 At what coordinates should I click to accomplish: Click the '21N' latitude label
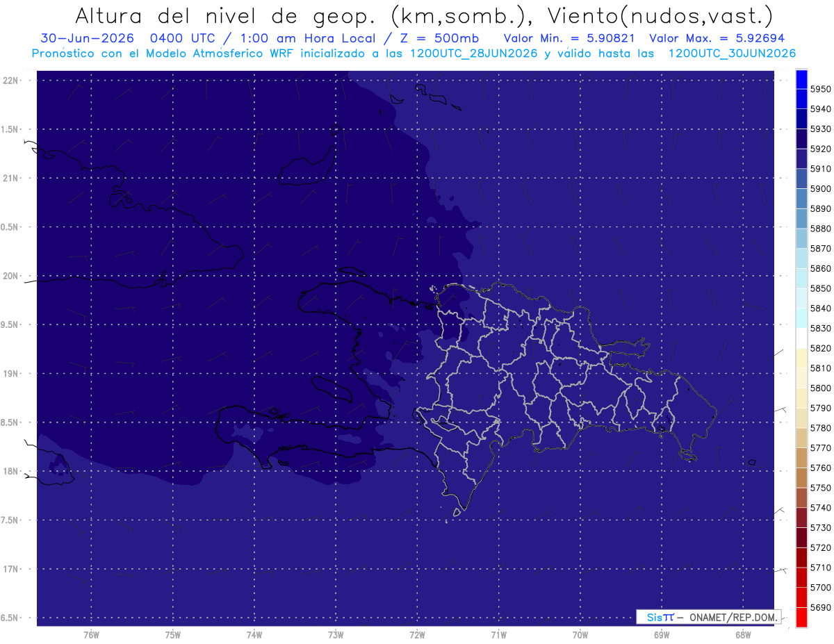[x=12, y=178]
